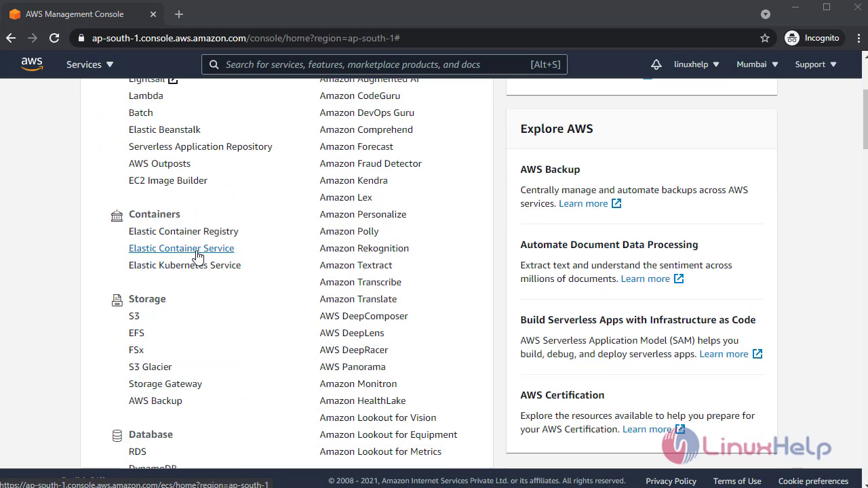Open Amazon Comprehend link
This screenshot has height=488, width=868.
coord(366,129)
